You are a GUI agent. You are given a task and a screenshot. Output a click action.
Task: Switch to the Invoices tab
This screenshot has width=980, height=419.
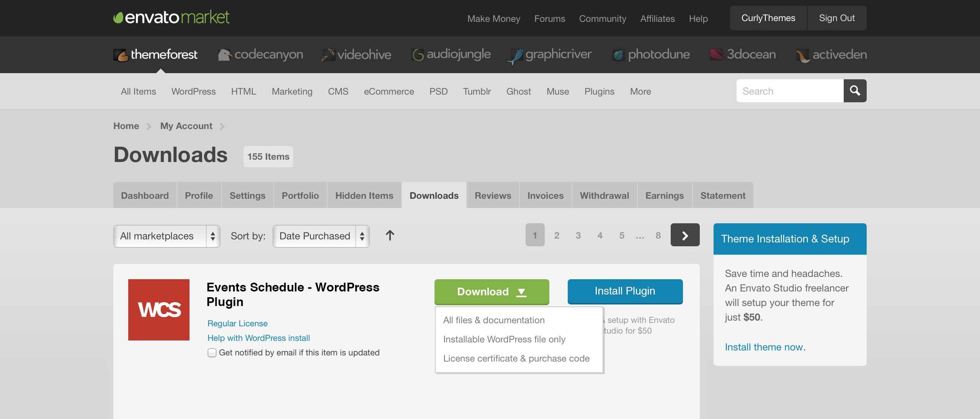point(546,195)
